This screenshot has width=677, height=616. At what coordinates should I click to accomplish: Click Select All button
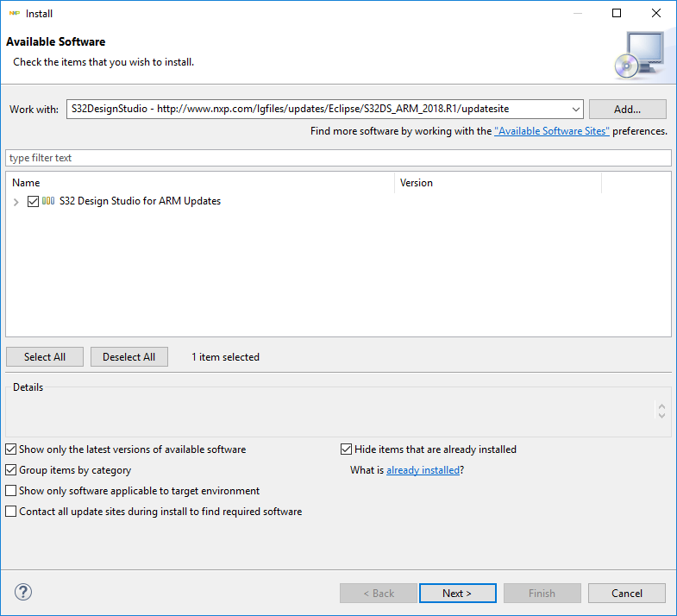click(x=45, y=357)
